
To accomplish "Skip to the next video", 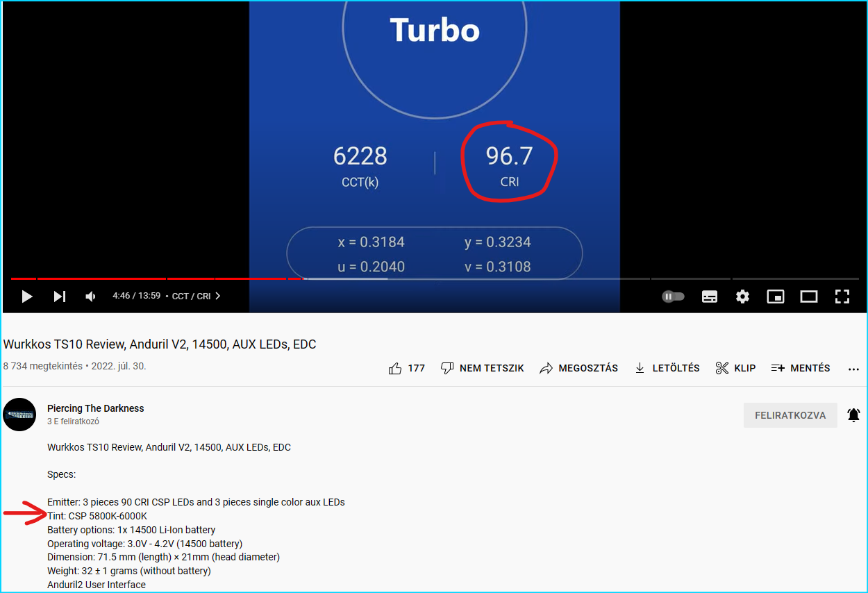I will (x=60, y=296).
